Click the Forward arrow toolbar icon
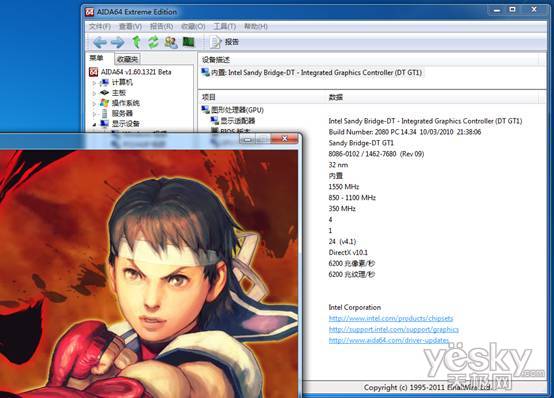Image resolution: width=554 pixels, height=398 pixels. (x=118, y=42)
